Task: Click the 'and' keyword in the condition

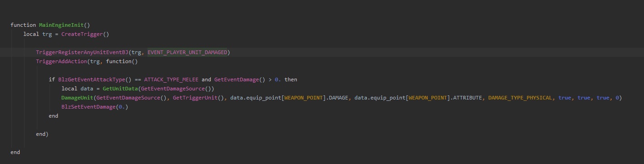Action: click(206, 80)
